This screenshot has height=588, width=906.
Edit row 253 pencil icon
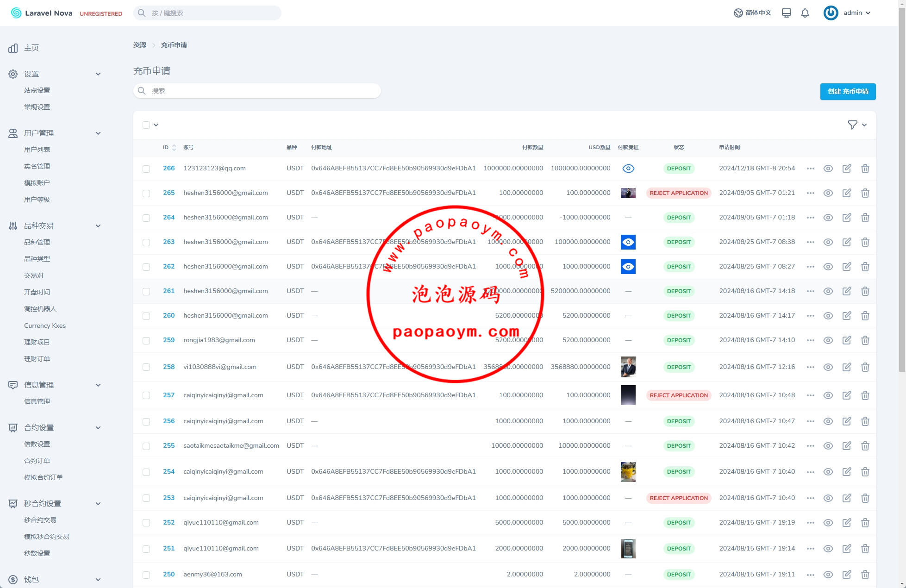click(847, 498)
